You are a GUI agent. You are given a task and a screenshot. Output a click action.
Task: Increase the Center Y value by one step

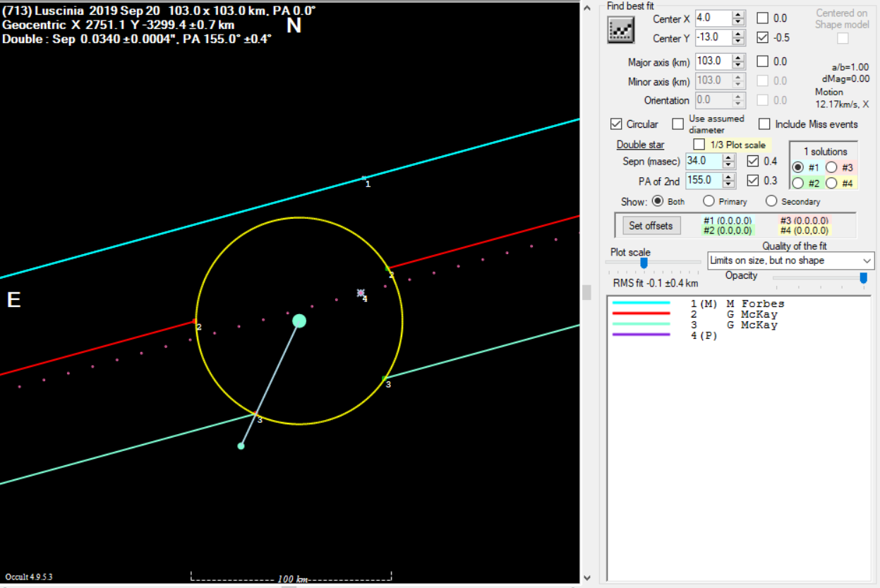739,35
